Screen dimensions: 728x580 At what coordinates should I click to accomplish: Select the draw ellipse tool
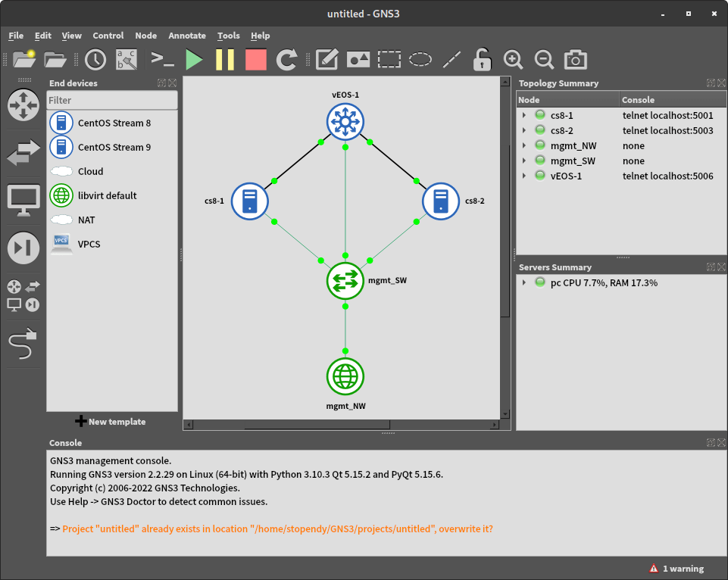420,59
